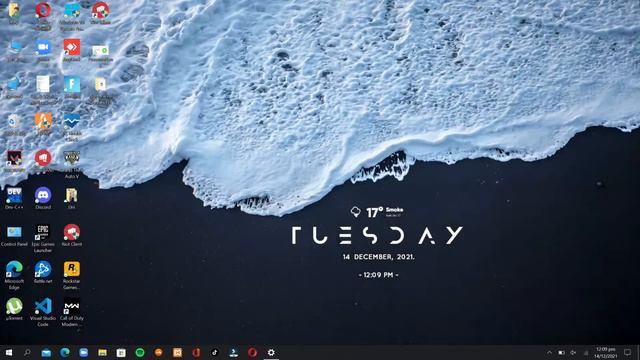
Task: Open Microsoft Office from the taskbar
Action: (196, 352)
